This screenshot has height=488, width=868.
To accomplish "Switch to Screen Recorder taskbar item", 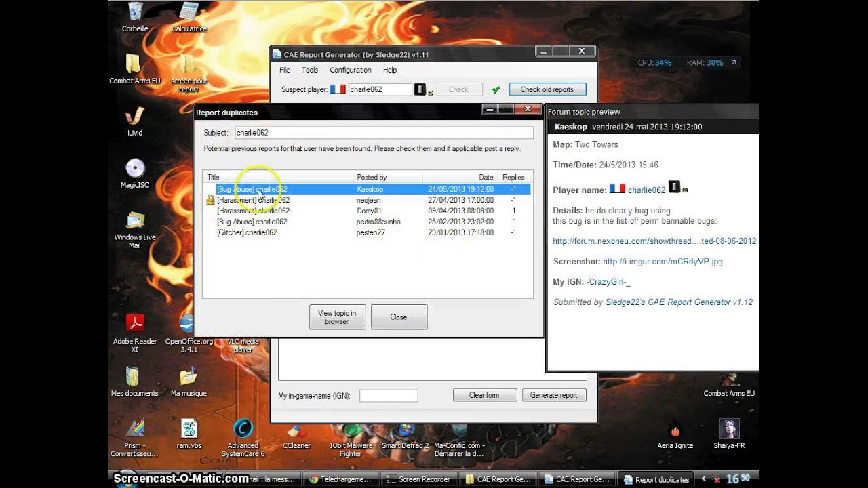I will tap(420, 479).
